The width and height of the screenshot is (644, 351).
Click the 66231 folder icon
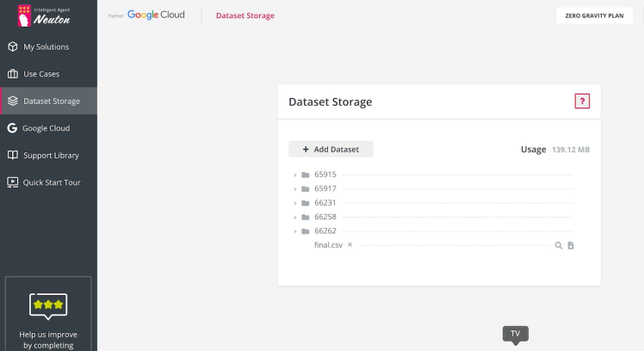click(305, 203)
